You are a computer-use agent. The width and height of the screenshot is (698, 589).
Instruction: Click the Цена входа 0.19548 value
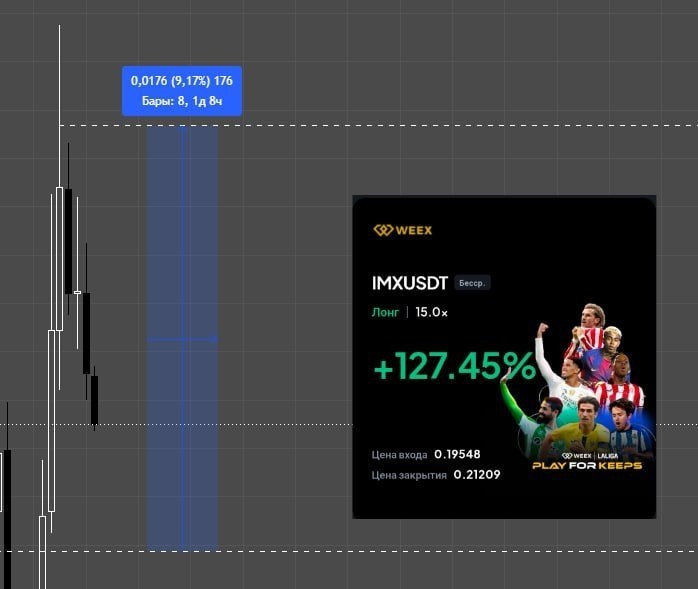pos(457,454)
